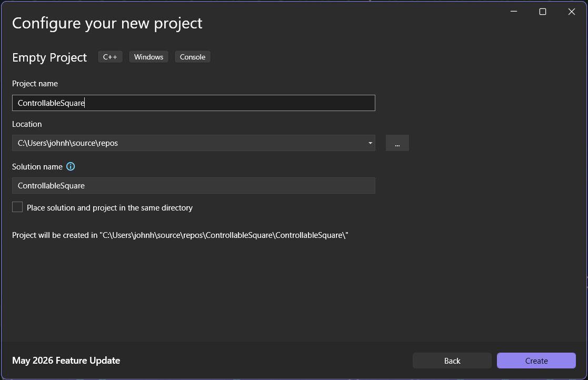
Task: Click the Windows tag
Action: pos(148,57)
